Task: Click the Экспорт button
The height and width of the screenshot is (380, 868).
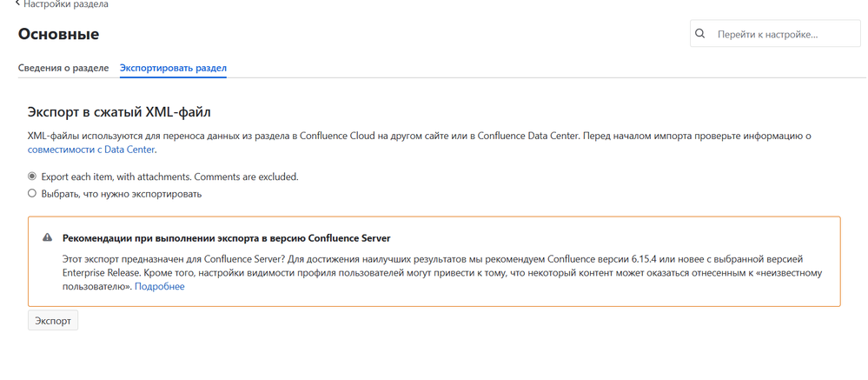Action: pos(53,321)
